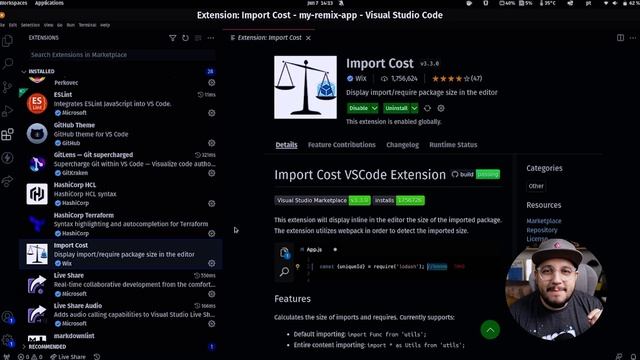
Task: Open errors and warnings status indicator
Action: [30, 356]
